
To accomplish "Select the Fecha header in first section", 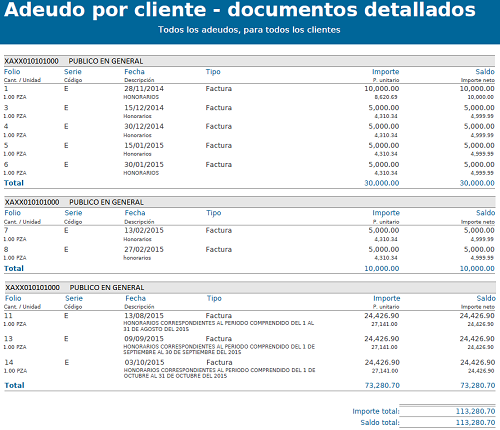I will 134,72.
